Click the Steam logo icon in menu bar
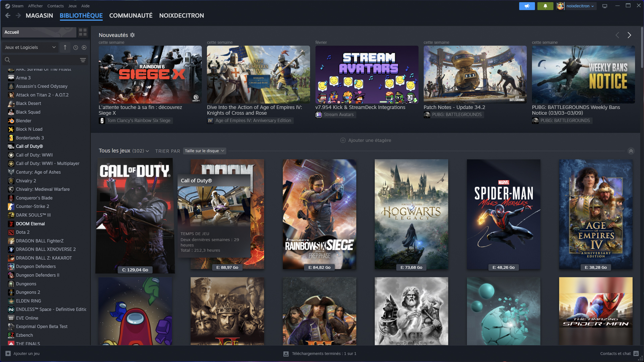This screenshot has height=362, width=644. (7, 6)
